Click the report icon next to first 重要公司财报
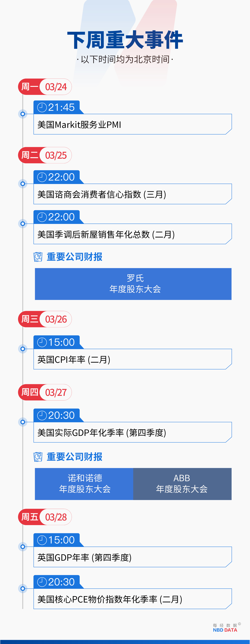The height and width of the screenshot is (644, 250). click(38, 257)
